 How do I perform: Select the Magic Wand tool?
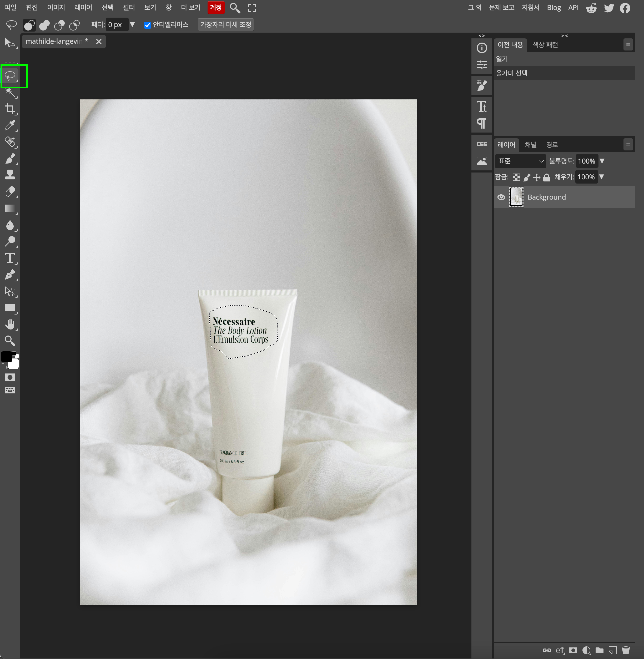[10, 92]
